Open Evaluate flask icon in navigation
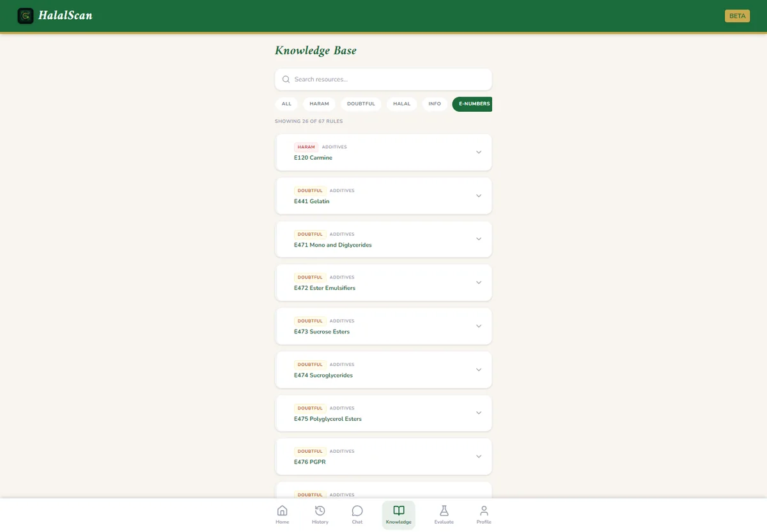The image size is (767, 532). click(444, 510)
